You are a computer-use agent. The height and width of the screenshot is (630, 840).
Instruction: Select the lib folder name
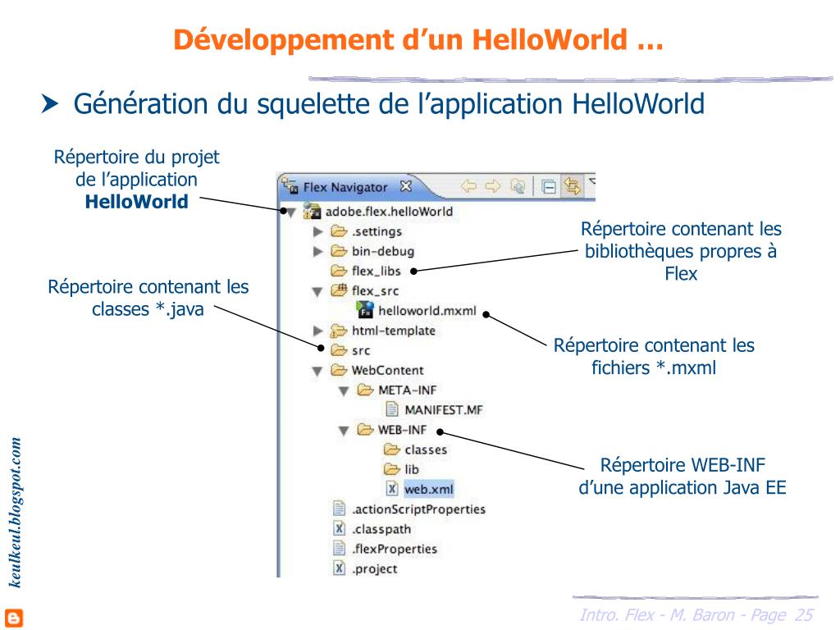tap(412, 469)
